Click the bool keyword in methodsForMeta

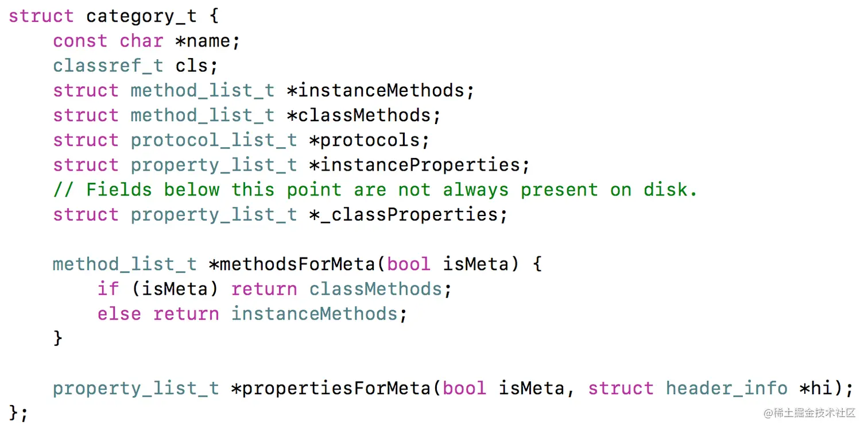(409, 264)
